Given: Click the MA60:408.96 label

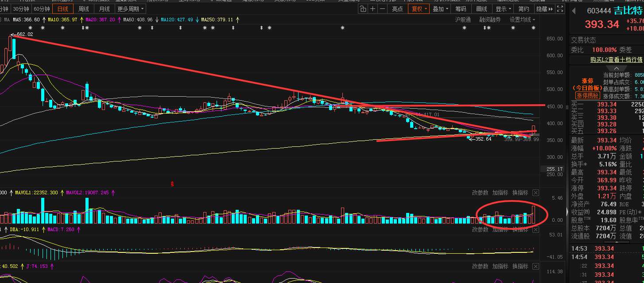Looking at the screenshot, I should coord(138,20).
